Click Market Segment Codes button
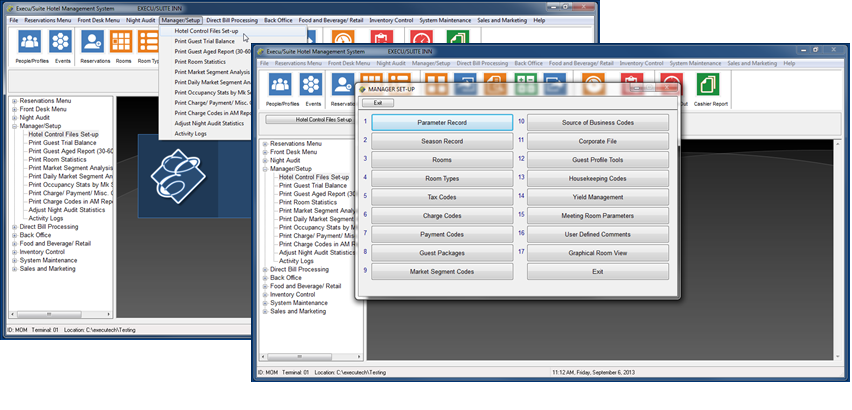 pyautogui.click(x=442, y=272)
